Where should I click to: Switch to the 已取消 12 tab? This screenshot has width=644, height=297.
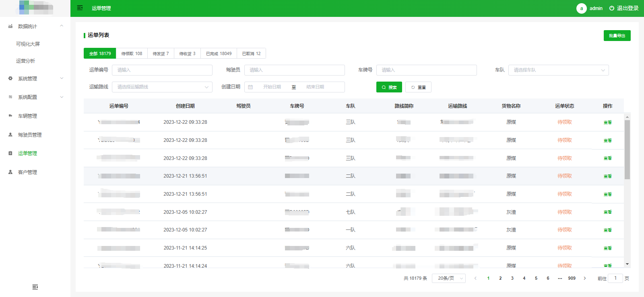point(251,53)
